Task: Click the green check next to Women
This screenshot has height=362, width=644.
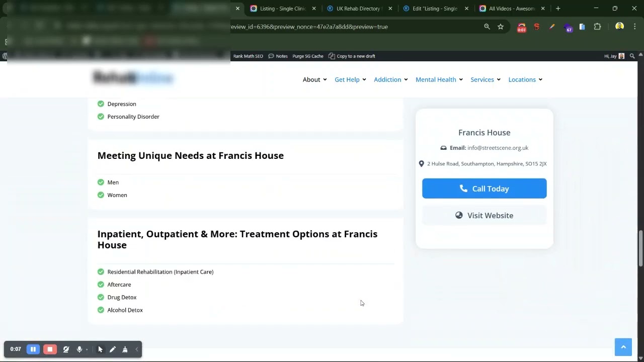Action: (x=101, y=195)
